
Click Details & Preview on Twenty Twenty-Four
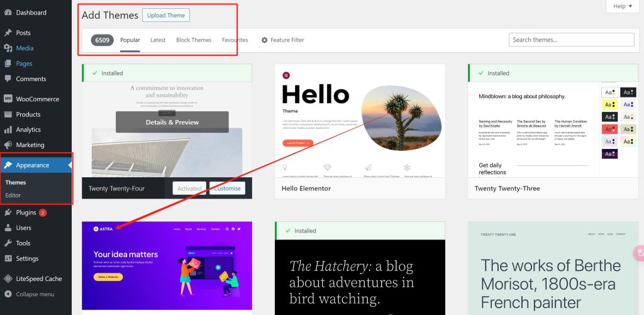[x=172, y=122]
